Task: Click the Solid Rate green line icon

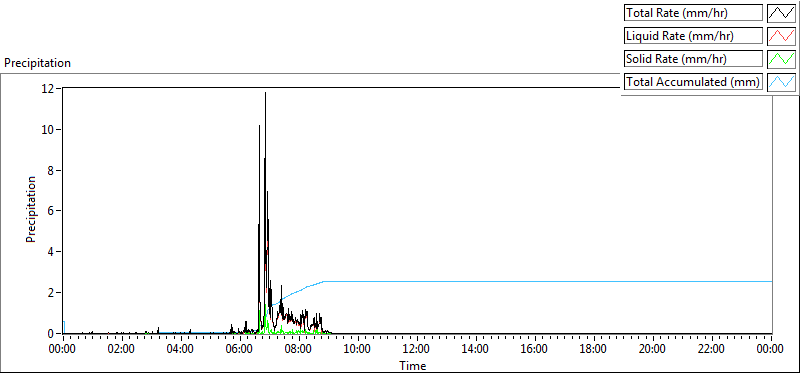Action: (782, 59)
